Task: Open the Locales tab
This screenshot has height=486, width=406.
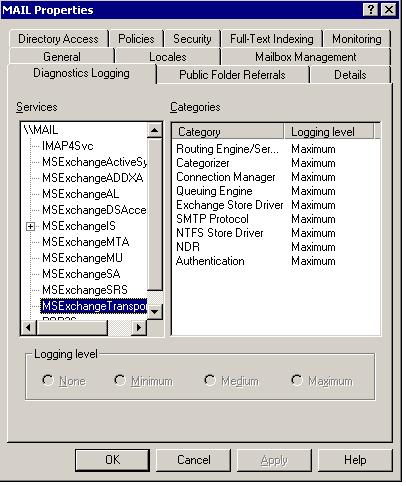Action: [x=168, y=57]
